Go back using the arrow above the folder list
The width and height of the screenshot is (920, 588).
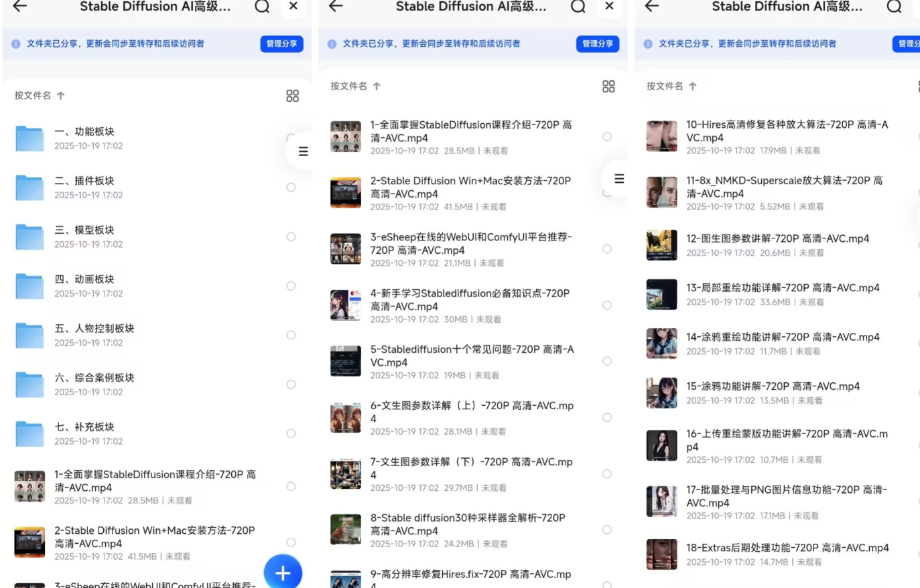(20, 7)
